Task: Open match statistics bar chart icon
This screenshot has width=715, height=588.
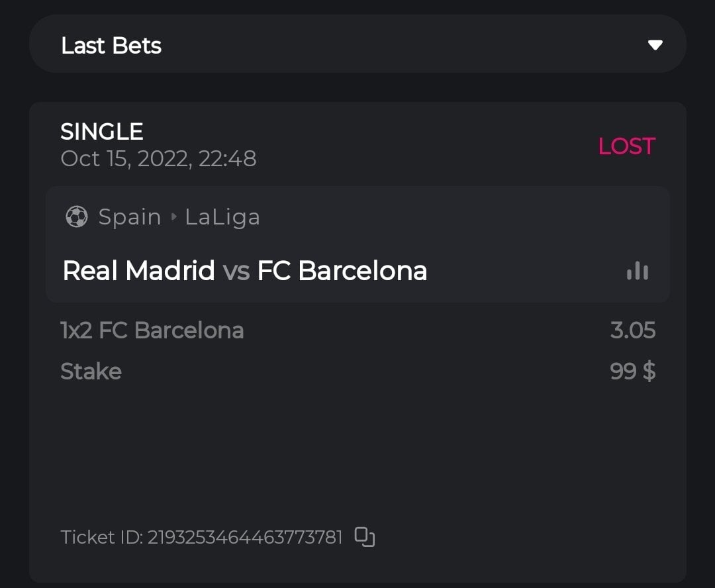Action: tap(638, 271)
